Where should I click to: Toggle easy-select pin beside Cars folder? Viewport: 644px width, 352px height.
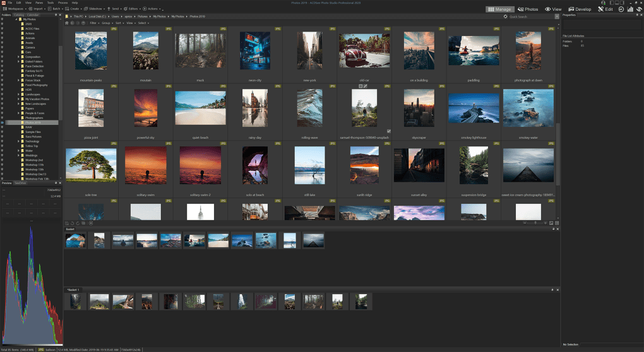[2, 52]
